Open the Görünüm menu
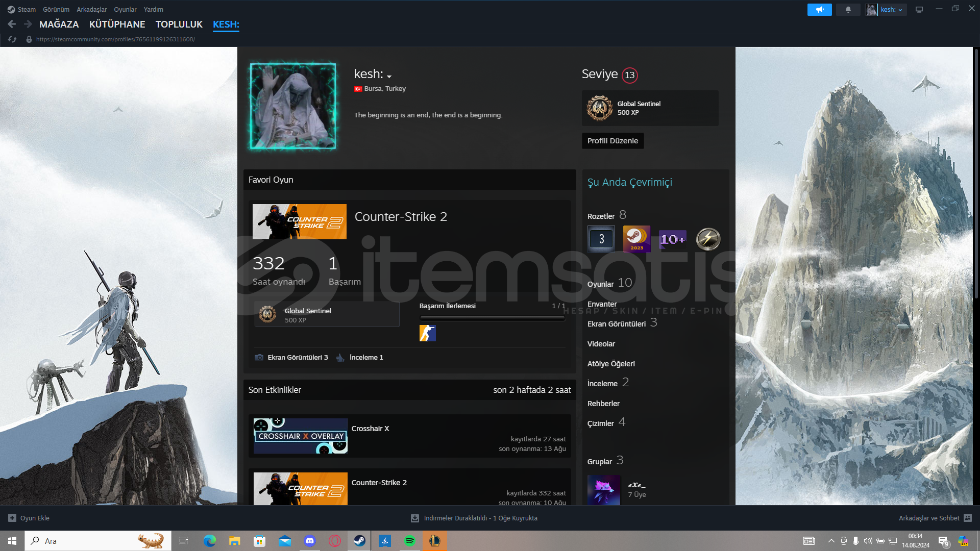Viewport: 980px width, 551px height. pos(56,9)
